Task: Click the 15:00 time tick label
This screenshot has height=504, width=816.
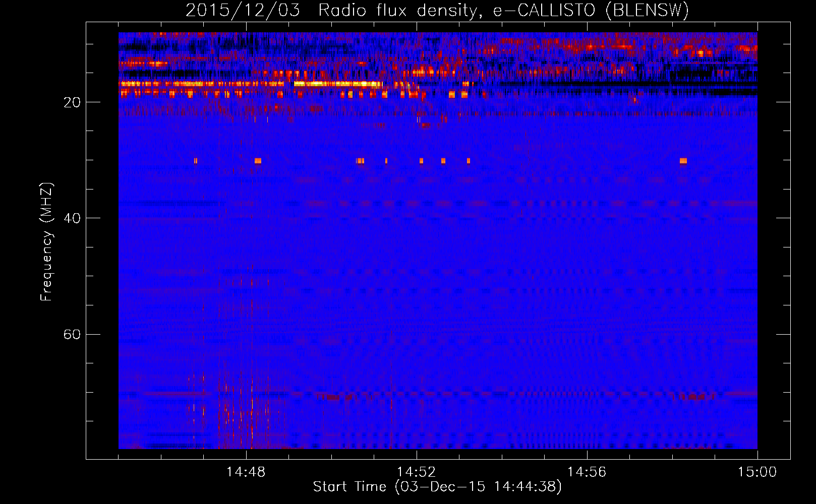Action: [x=757, y=472]
